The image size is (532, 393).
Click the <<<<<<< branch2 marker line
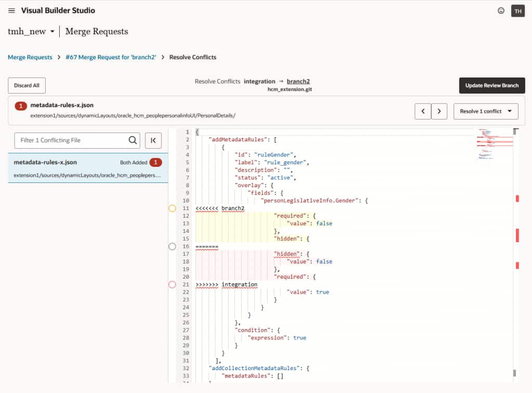pos(220,208)
